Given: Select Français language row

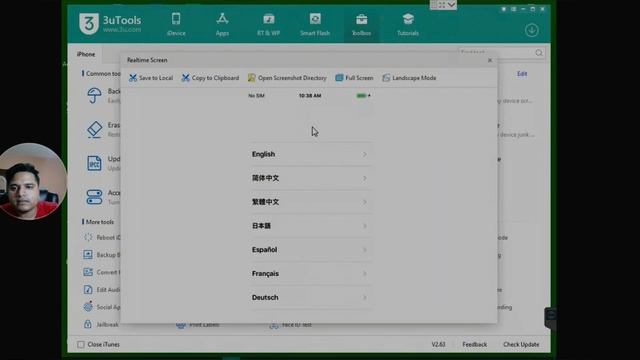Looking at the screenshot, I should click(x=310, y=273).
